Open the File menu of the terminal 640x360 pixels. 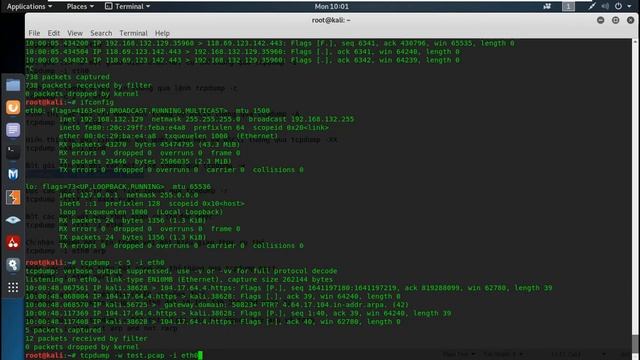(x=34, y=33)
